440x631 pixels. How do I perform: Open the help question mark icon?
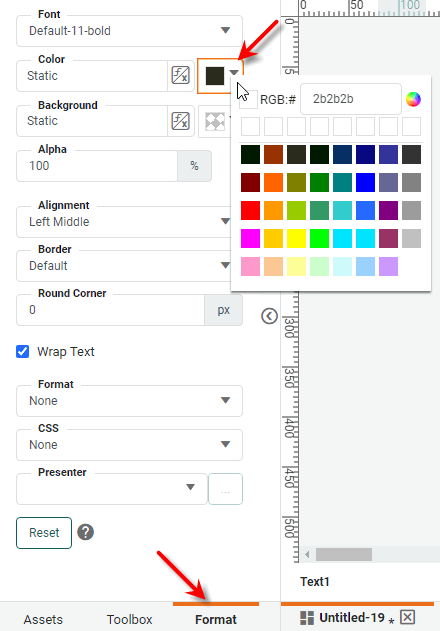[x=85, y=532]
